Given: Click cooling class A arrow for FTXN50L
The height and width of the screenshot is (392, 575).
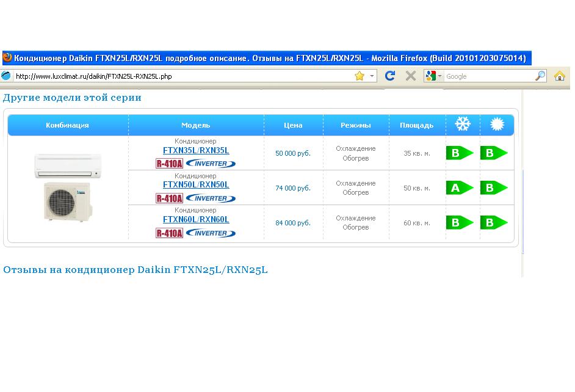Looking at the screenshot, I should [460, 187].
